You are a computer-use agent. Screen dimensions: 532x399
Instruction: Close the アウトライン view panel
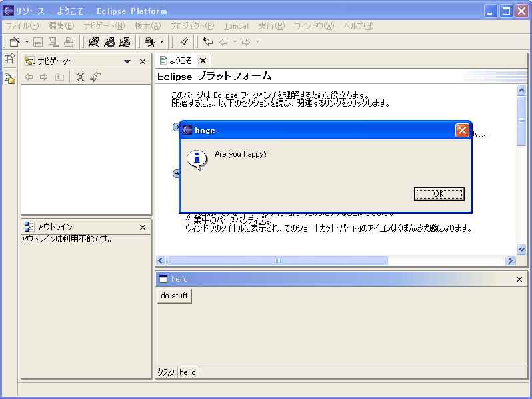(142, 227)
